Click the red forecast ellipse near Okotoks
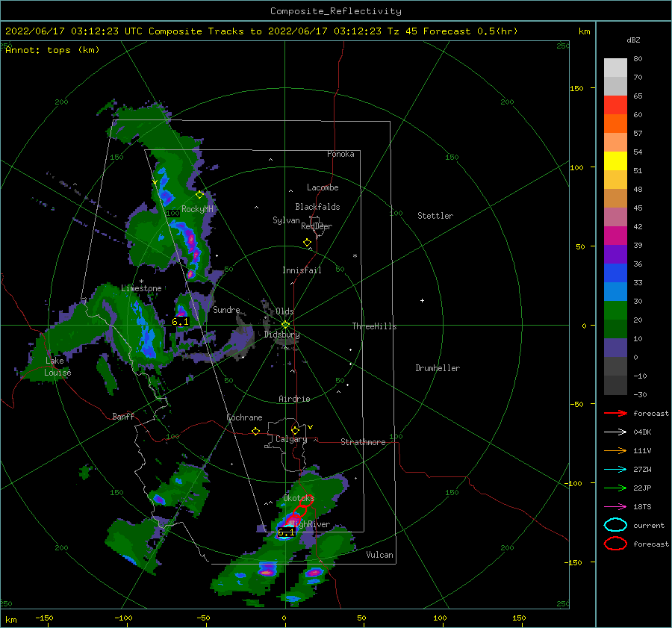This screenshot has height=628, width=672. (305, 501)
